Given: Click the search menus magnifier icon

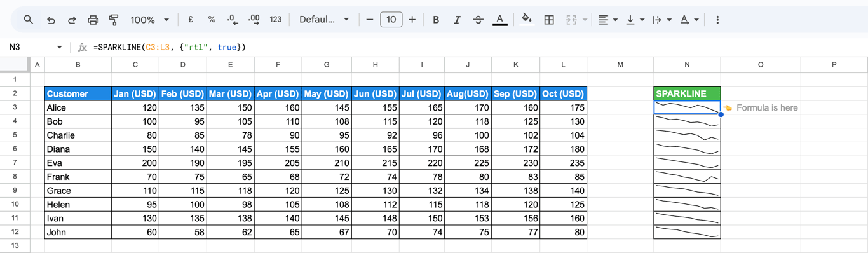Looking at the screenshot, I should pyautogui.click(x=29, y=20).
